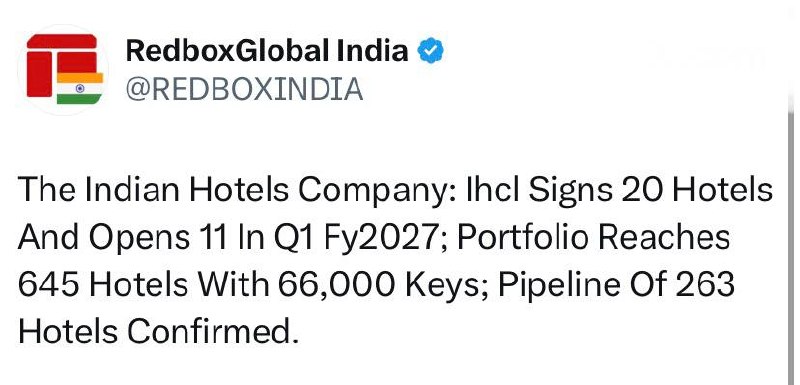Click the phrase 'Ihcl Signs 20 Hotels'

click(619, 190)
